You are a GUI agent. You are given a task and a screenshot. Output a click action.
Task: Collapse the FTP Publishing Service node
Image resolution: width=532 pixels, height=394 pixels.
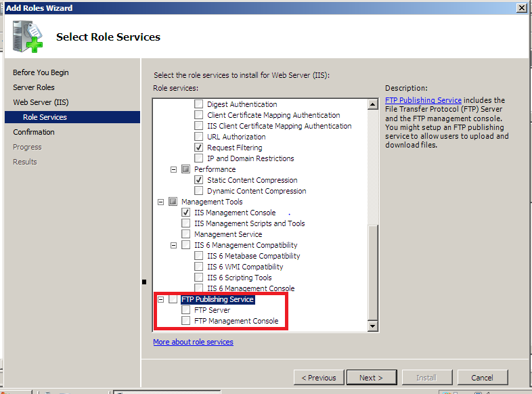click(x=160, y=300)
